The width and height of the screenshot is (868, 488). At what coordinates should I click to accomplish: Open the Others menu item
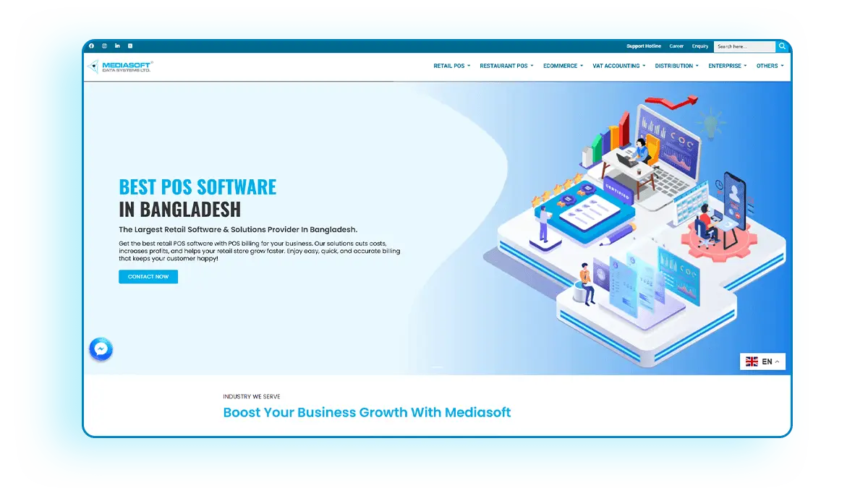[770, 66]
